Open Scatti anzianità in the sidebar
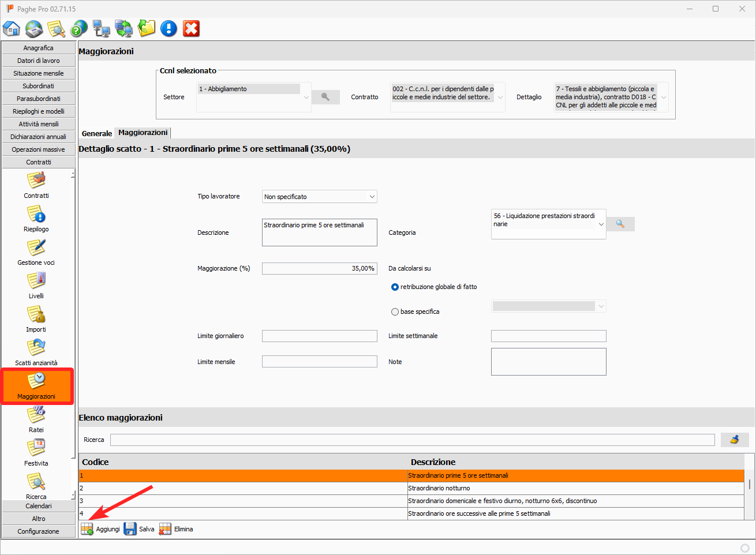This screenshot has width=756, height=555. click(x=36, y=352)
